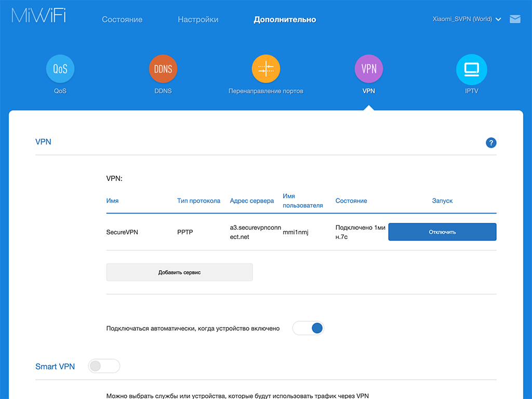Select the port forwarding icon
Screen dimensions: 532x399
coord(266,69)
